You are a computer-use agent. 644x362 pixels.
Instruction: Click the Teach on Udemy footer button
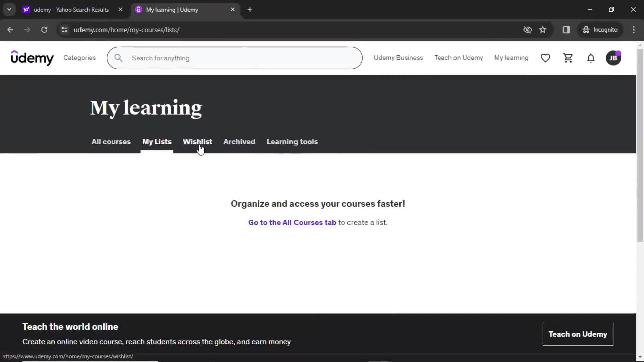tap(578, 334)
